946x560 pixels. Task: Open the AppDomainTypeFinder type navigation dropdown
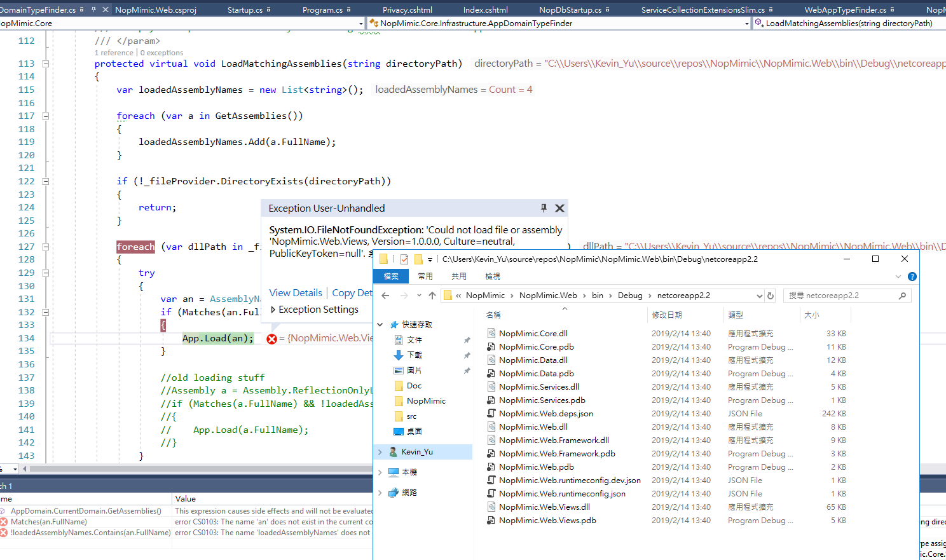pos(748,23)
